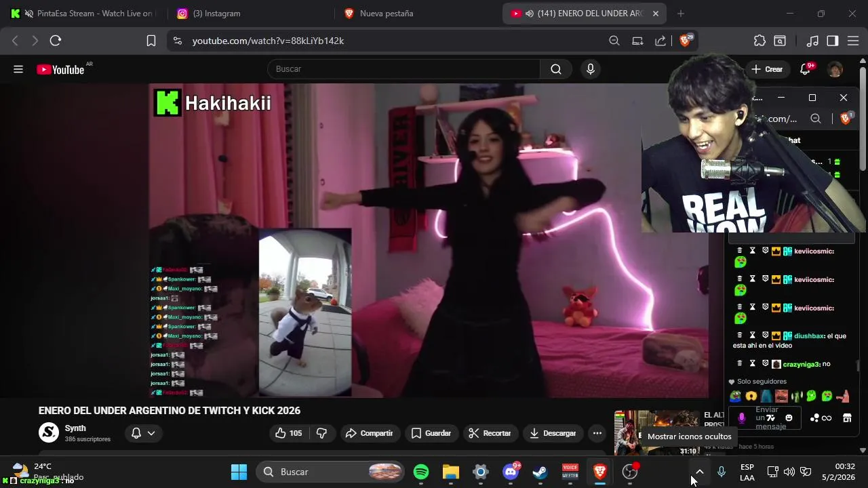The height and width of the screenshot is (488, 868).
Task: Click the Crear button
Action: tap(767, 69)
